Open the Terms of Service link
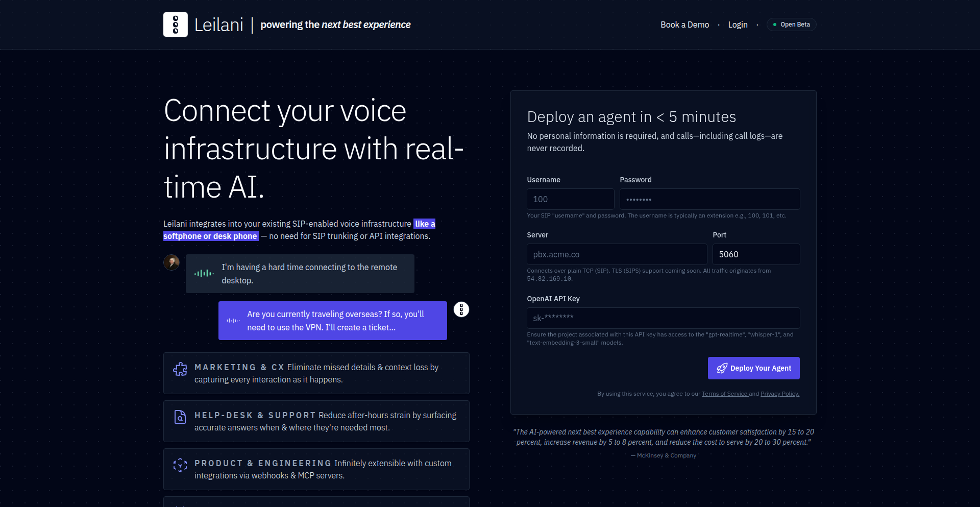Screen dimensions: 980x507 (x=725, y=394)
